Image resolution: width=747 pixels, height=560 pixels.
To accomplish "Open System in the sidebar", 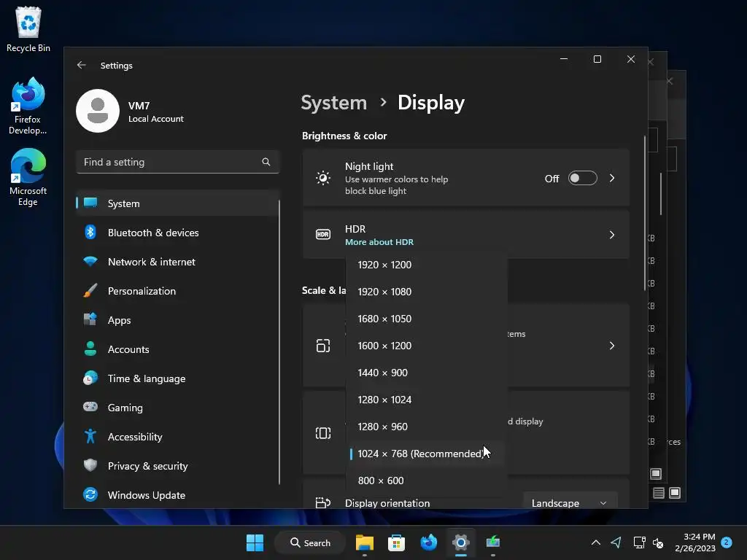I will (177, 203).
